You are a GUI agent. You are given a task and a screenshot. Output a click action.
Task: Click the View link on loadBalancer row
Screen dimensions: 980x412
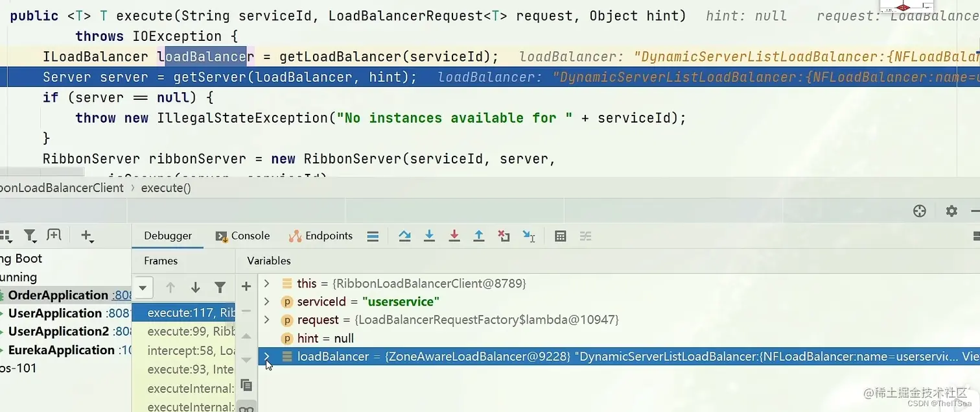click(970, 357)
